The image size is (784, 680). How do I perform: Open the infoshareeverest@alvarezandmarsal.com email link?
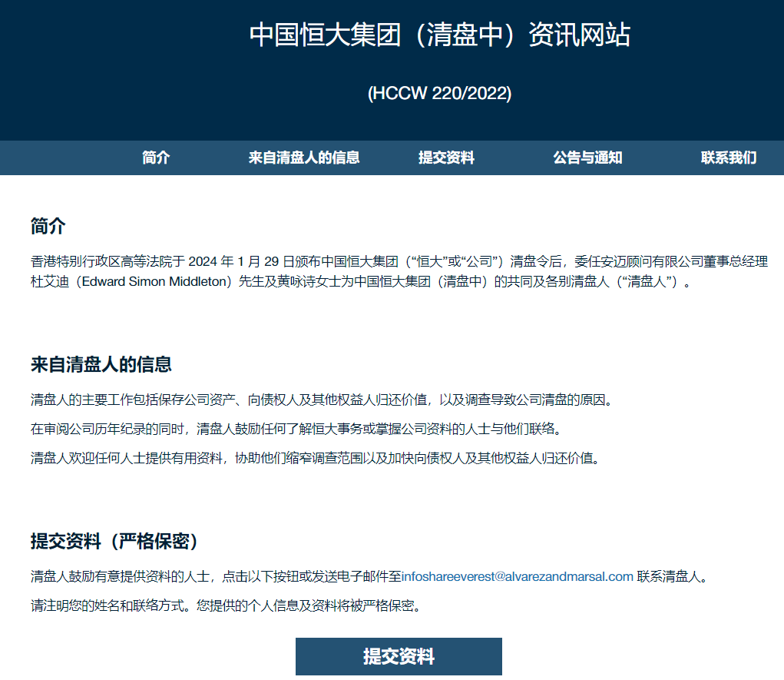click(x=518, y=576)
